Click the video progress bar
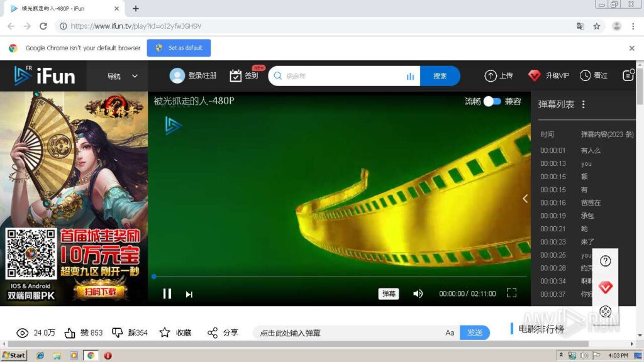The image size is (644, 362). (340, 277)
